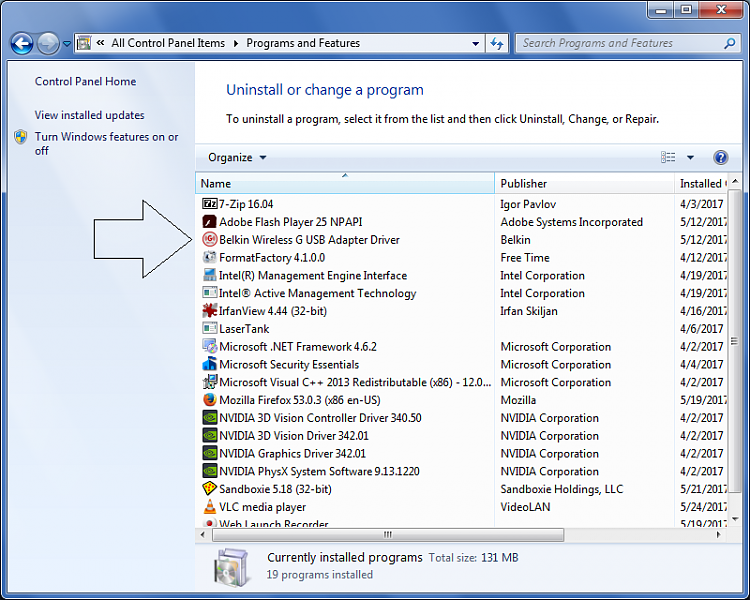Viewport: 750px width, 600px height.
Task: Click the Microsoft .NET Framework icon
Action: click(x=210, y=346)
